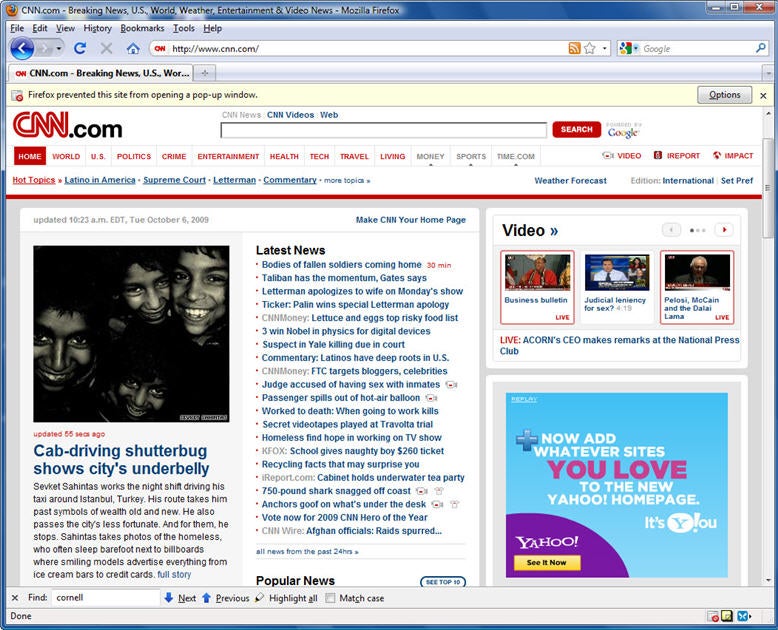
Task: Click the blocked pop-up status bar icon
Action: [713, 616]
